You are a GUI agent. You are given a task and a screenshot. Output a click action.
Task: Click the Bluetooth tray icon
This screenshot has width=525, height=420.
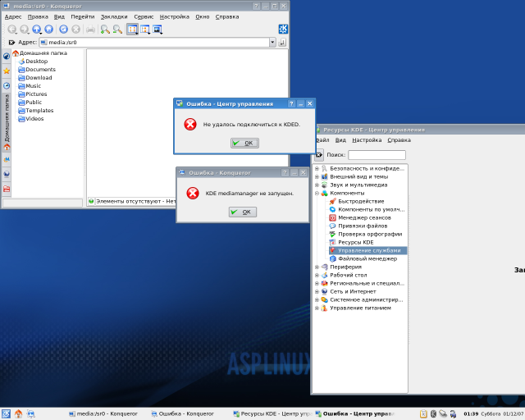click(433, 414)
